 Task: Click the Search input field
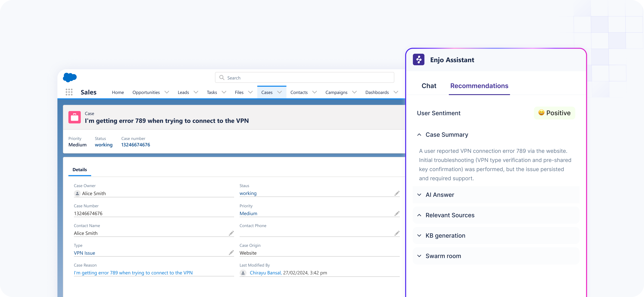pyautogui.click(x=305, y=78)
